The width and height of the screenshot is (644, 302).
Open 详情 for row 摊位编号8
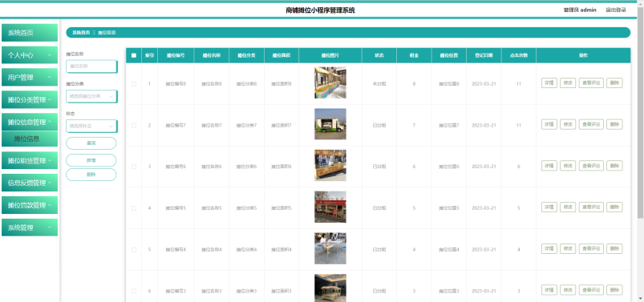tap(549, 83)
